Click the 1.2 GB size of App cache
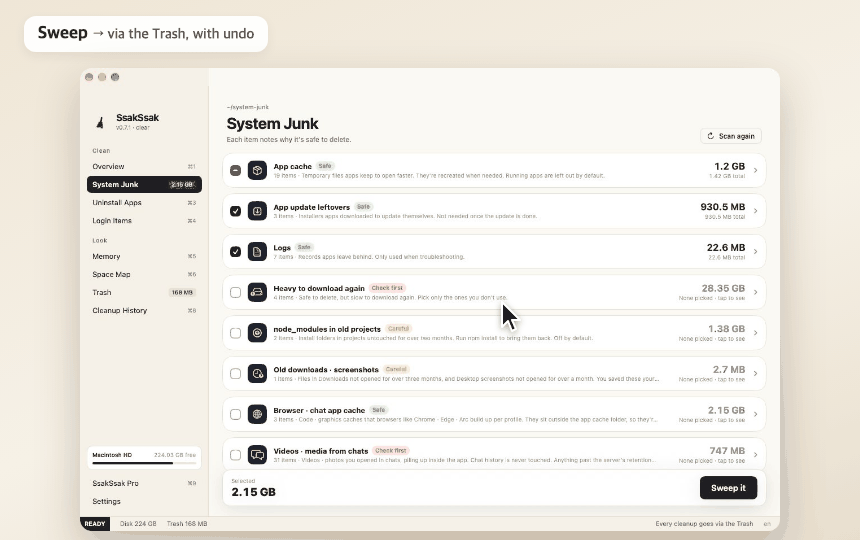This screenshot has height=540, width=860. point(729,166)
